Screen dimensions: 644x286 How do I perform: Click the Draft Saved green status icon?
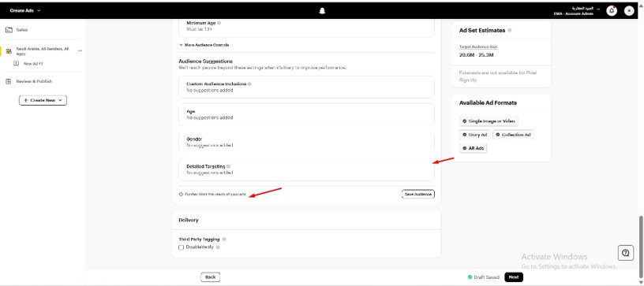point(470,277)
